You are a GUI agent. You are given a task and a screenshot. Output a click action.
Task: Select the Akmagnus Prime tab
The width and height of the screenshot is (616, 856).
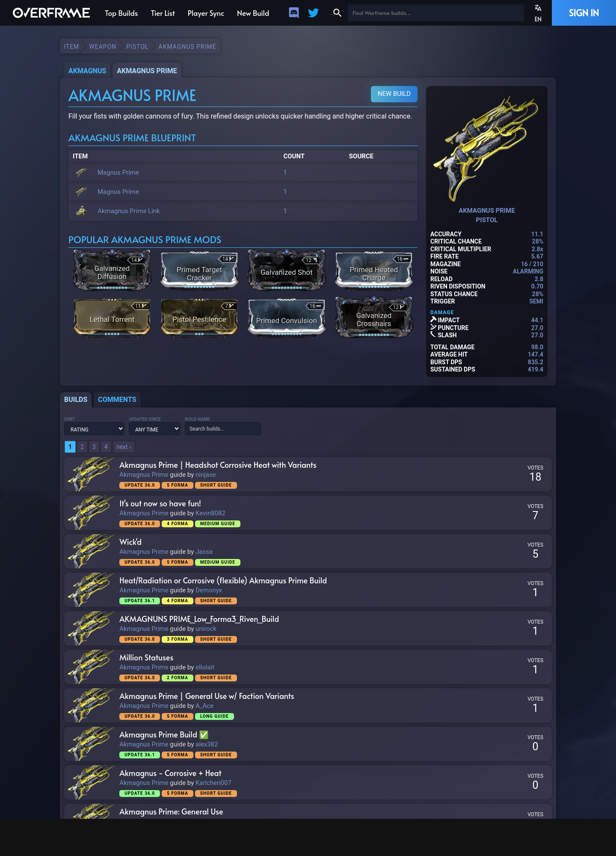[x=147, y=71]
